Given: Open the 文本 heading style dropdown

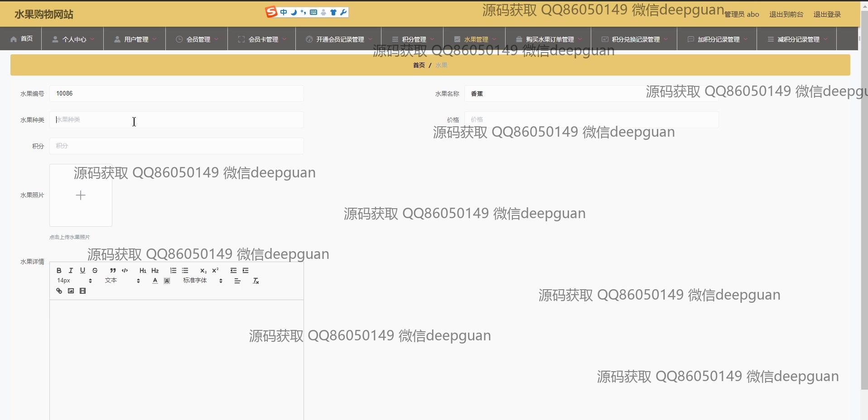Looking at the screenshot, I should coord(122,281).
